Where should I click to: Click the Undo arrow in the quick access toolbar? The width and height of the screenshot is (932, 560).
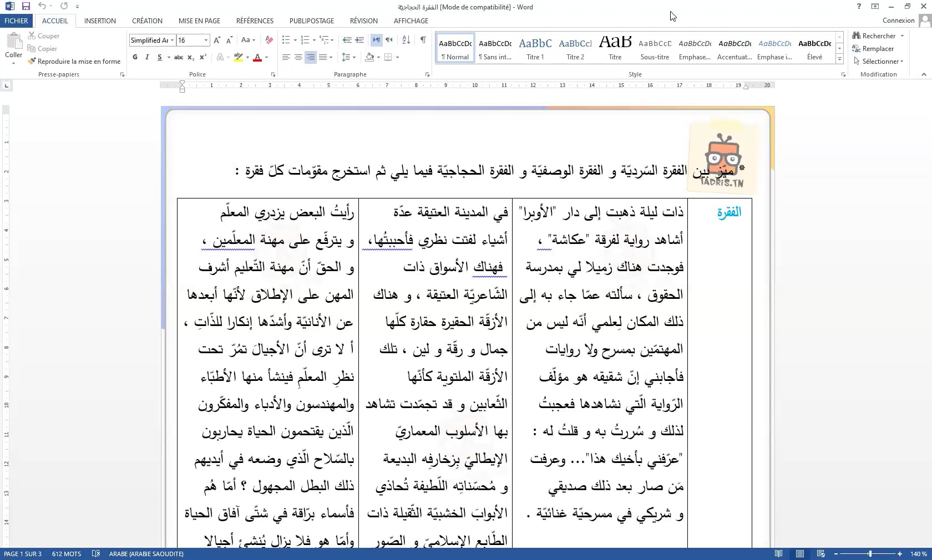tap(42, 6)
